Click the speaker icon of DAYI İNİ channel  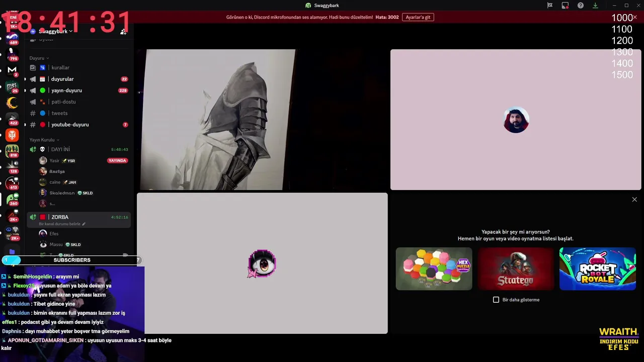pyautogui.click(x=33, y=149)
